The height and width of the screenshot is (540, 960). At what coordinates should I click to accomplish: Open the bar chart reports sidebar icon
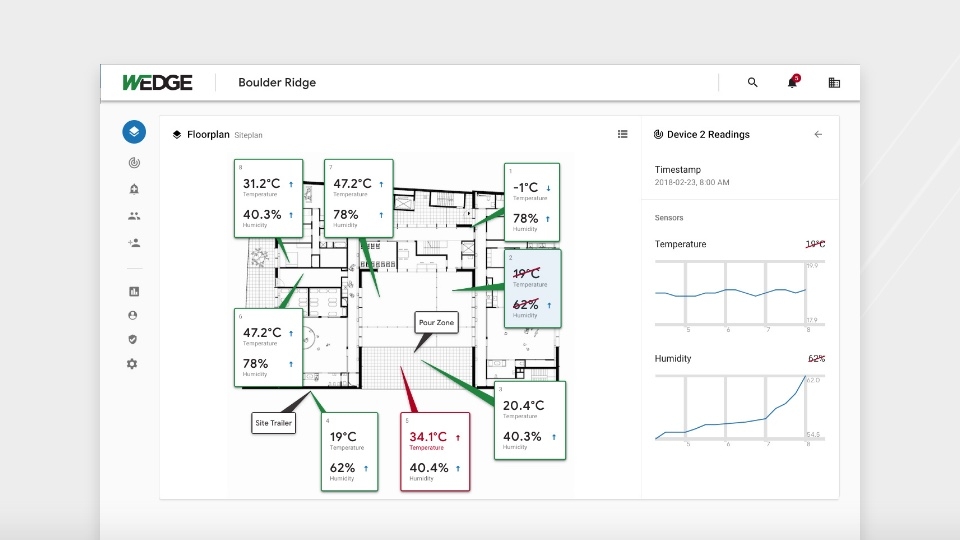pyautogui.click(x=134, y=291)
